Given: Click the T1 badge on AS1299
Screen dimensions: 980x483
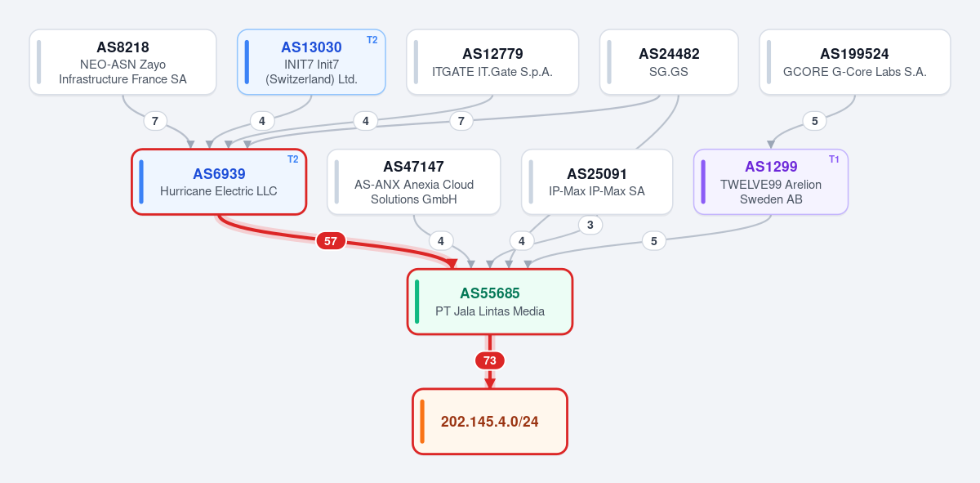Looking at the screenshot, I should (834, 159).
